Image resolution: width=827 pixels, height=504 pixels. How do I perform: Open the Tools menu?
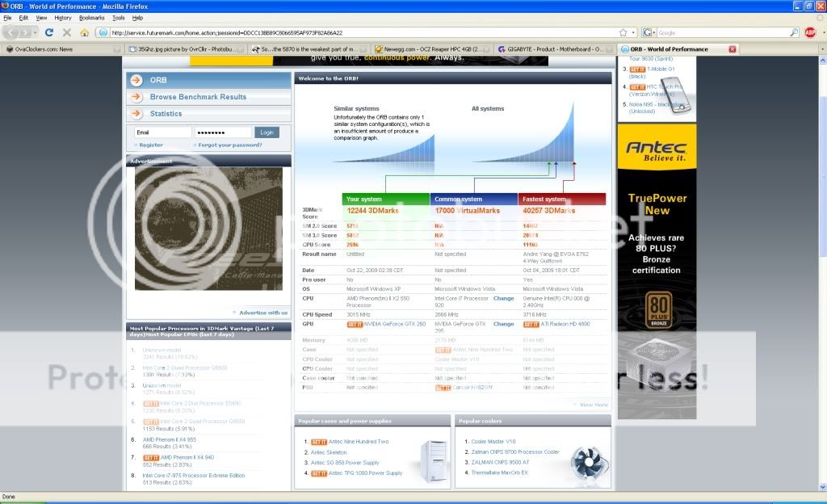119,18
